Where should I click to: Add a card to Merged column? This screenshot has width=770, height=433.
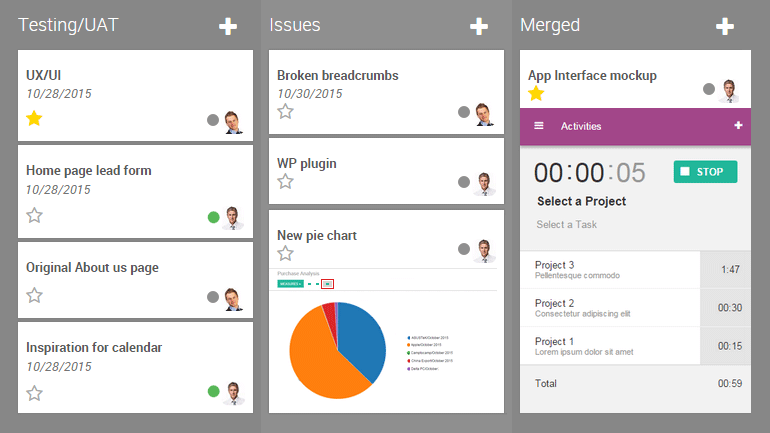tap(725, 26)
